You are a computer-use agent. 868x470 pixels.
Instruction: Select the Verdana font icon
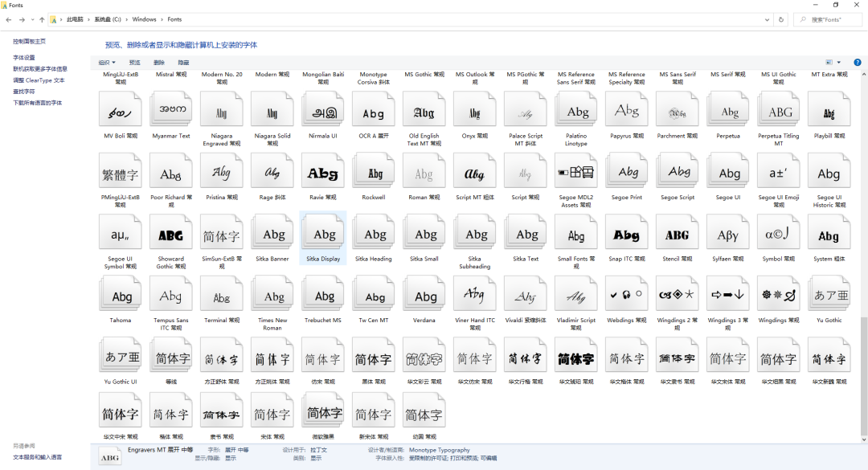[424, 295]
